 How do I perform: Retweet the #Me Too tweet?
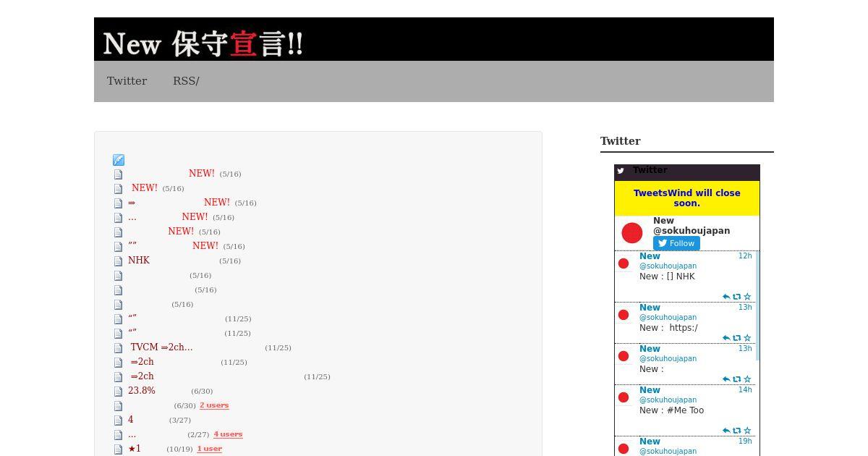[x=737, y=431]
